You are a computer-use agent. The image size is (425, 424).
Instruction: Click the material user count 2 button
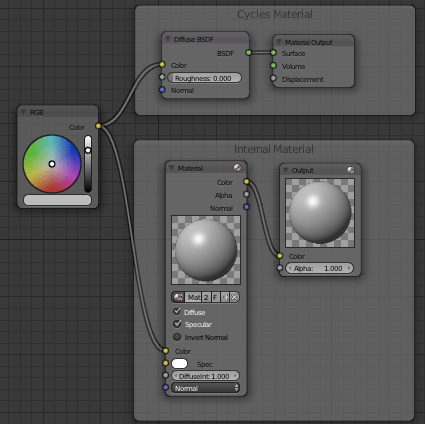click(x=206, y=297)
